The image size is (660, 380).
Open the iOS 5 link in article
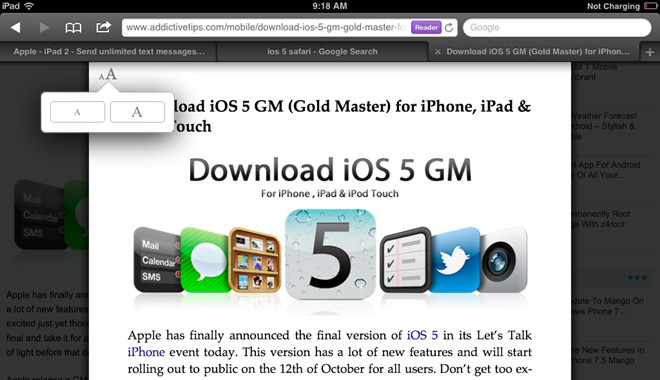(x=422, y=335)
